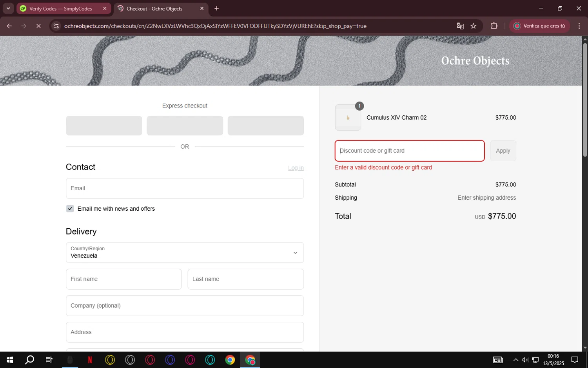Open the Windows Start menu
The width and height of the screenshot is (588, 368).
[10, 360]
